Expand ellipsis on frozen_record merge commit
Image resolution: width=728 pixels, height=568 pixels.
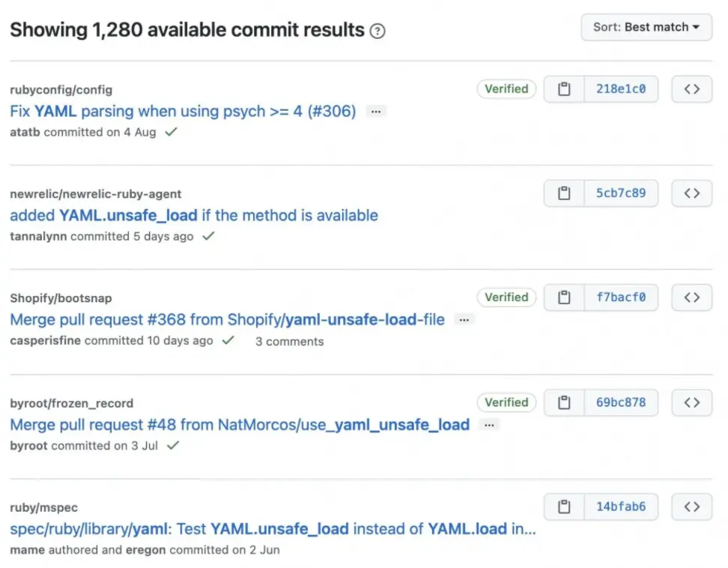coord(489,424)
